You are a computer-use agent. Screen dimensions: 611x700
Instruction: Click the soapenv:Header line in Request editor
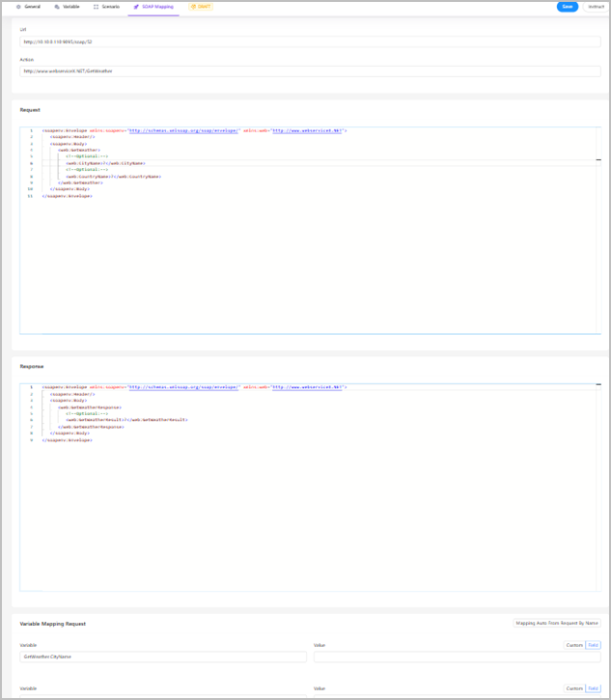[x=72, y=137]
